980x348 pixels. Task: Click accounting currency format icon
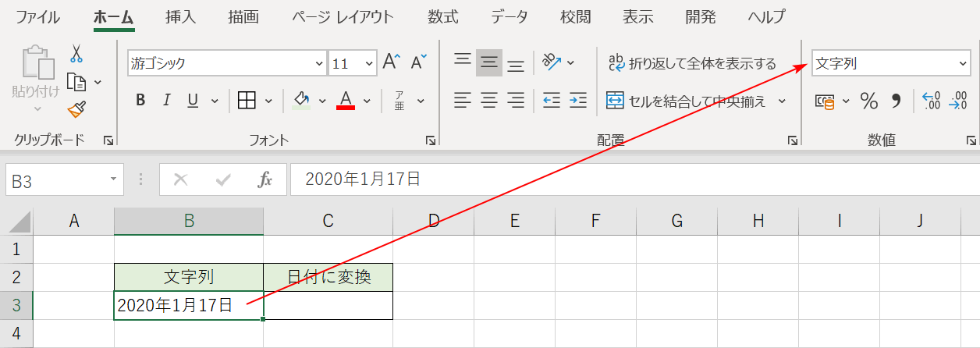coord(825,101)
